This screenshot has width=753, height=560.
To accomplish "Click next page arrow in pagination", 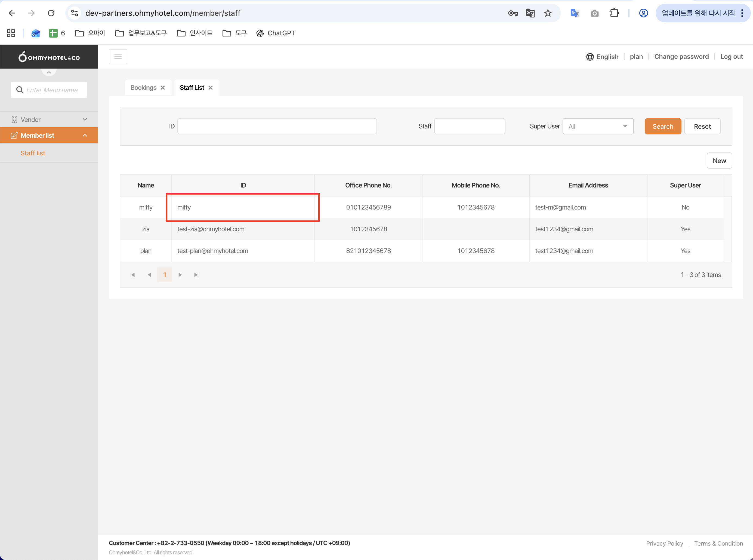I will pyautogui.click(x=180, y=275).
